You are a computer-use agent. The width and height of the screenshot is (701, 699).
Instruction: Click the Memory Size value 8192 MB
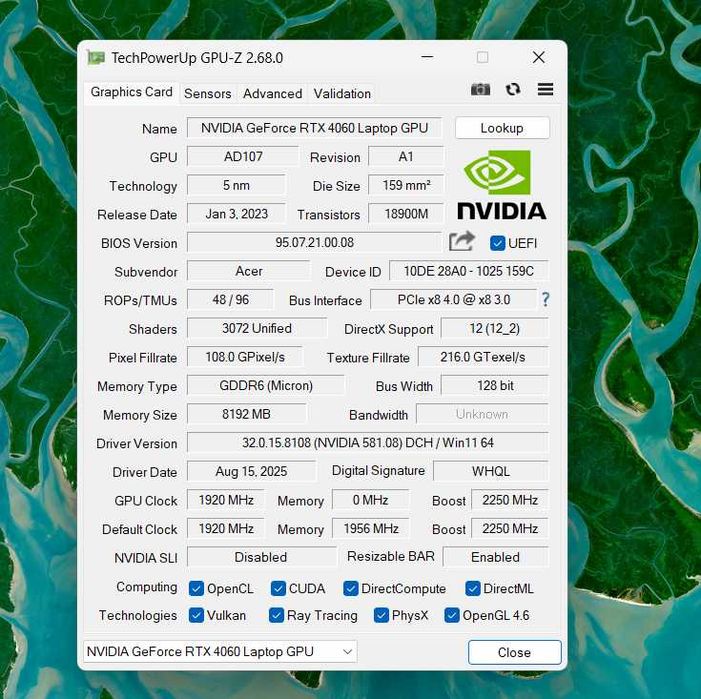coord(246,414)
